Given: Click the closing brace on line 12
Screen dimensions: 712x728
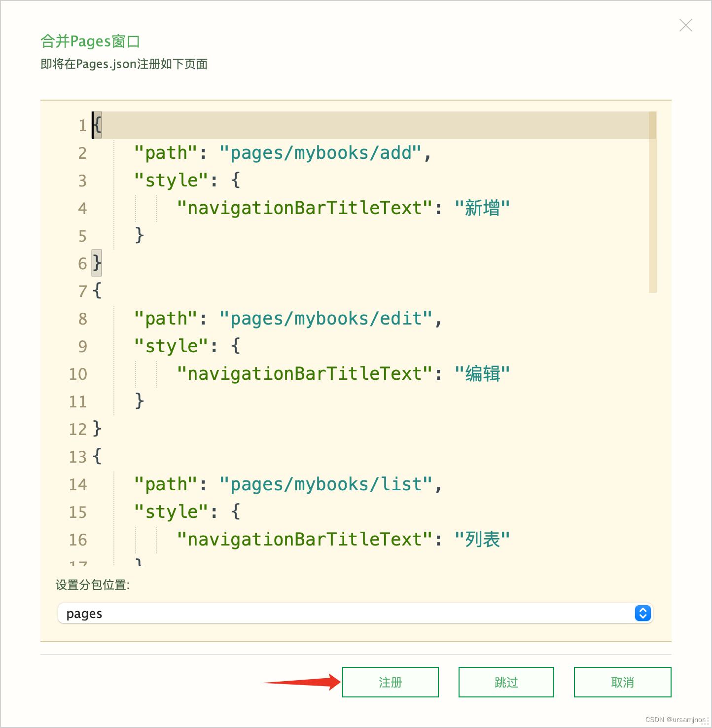Looking at the screenshot, I should [x=97, y=428].
